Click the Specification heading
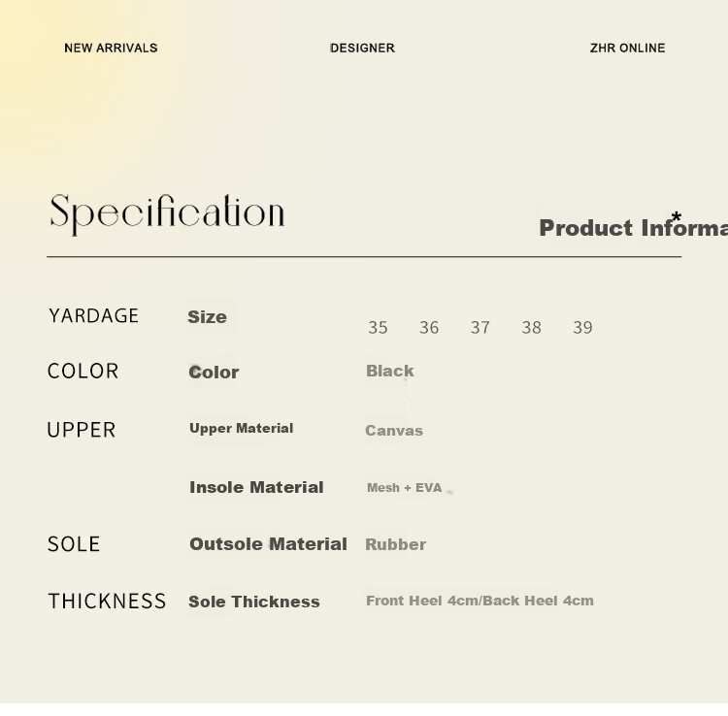This screenshot has height=716, width=728. (x=167, y=214)
